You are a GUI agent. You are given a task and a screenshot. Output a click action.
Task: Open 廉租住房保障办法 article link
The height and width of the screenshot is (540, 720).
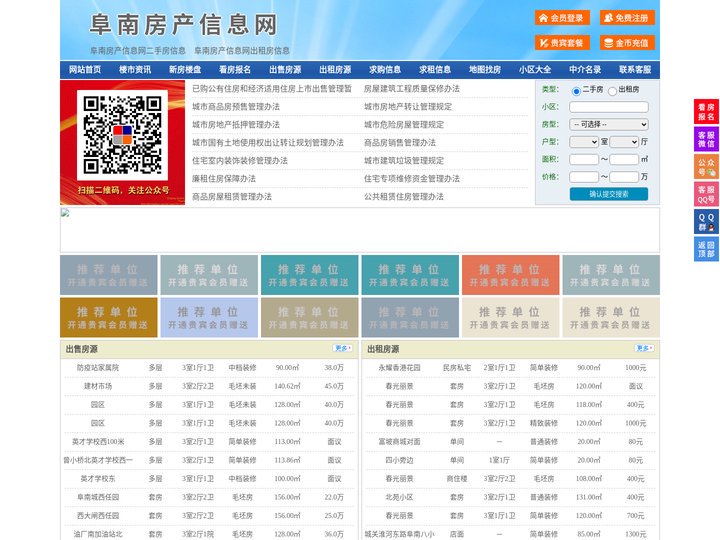[x=224, y=179]
